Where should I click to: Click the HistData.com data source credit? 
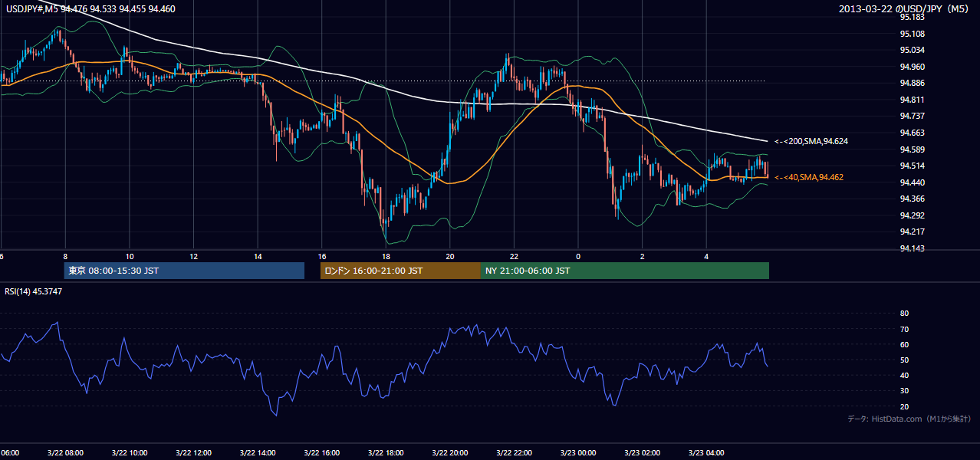[x=909, y=419]
